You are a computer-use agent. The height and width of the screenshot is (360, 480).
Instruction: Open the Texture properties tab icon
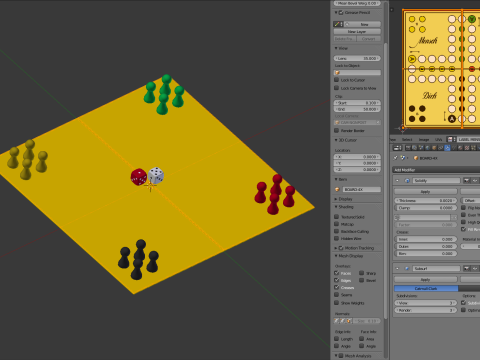click(x=467, y=148)
